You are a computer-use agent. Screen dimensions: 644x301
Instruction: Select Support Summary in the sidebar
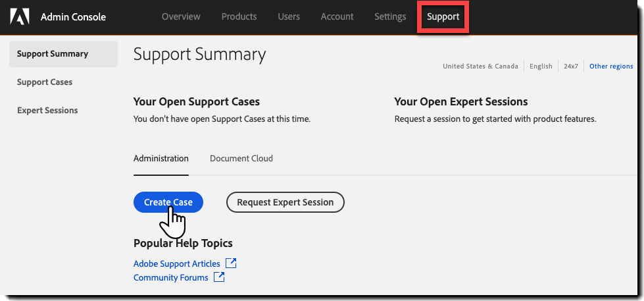pos(53,54)
